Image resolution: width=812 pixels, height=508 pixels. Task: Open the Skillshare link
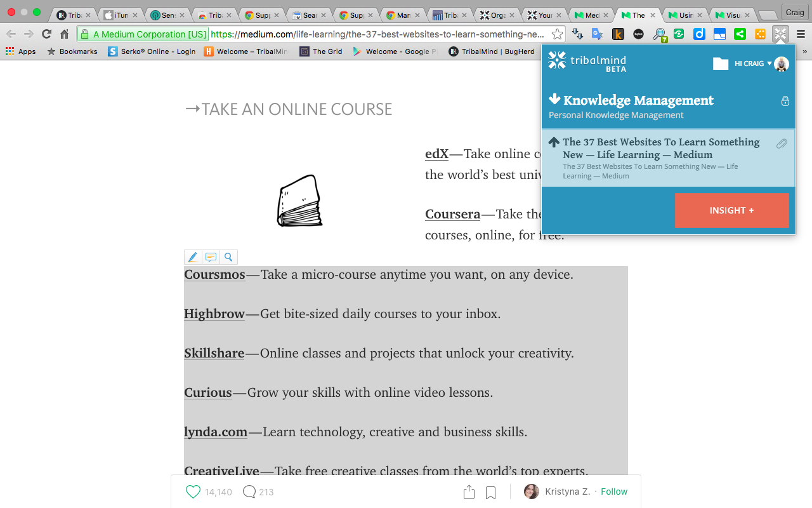pyautogui.click(x=214, y=353)
